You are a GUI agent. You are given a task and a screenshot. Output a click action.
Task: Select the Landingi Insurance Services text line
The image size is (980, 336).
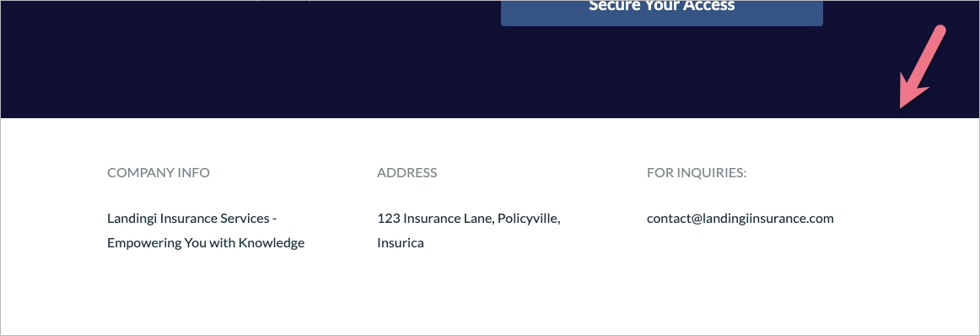[x=192, y=219]
